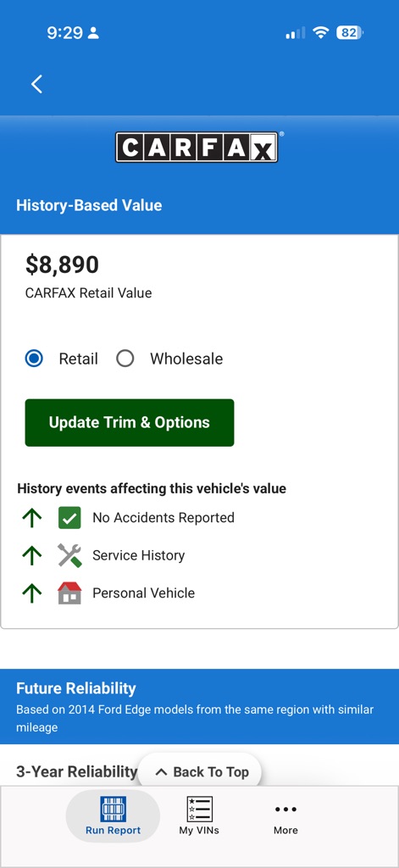Image resolution: width=399 pixels, height=868 pixels.
Task: Tap the Run Report barcode icon
Action: (x=113, y=810)
